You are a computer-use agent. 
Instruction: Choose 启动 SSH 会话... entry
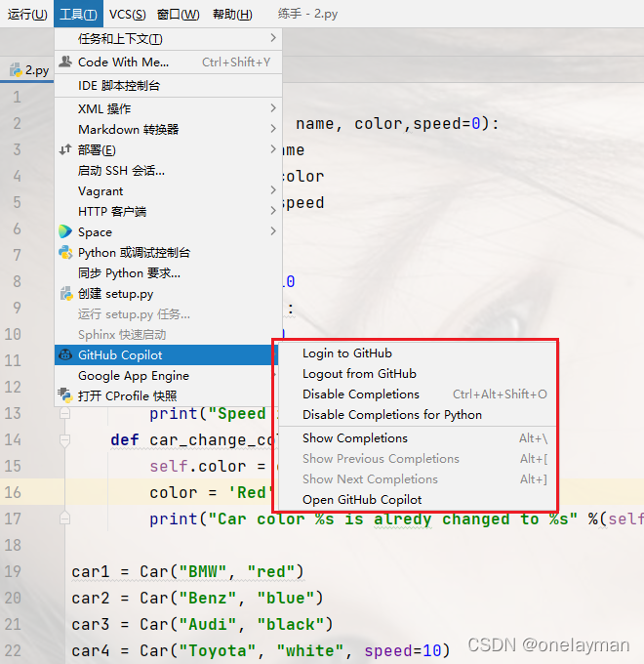coord(169,170)
